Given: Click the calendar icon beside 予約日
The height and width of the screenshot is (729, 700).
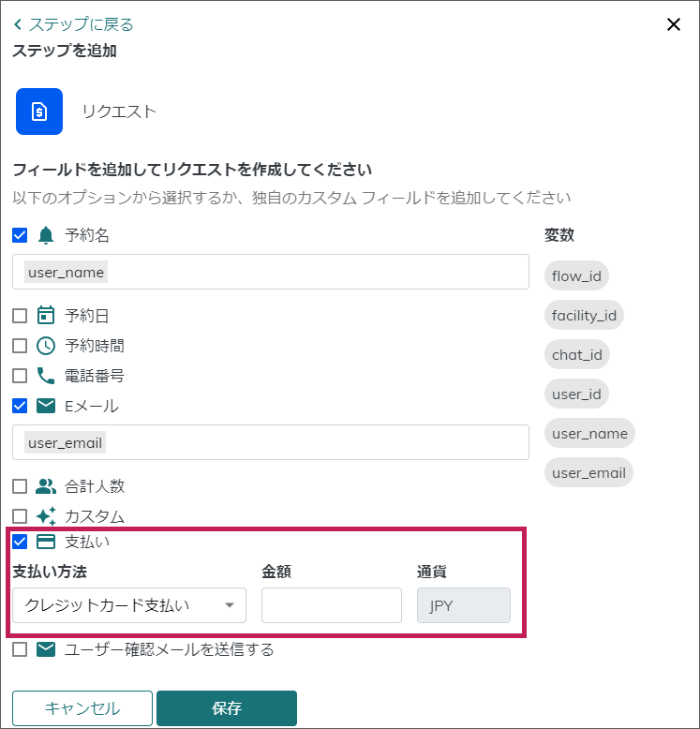Looking at the screenshot, I should coord(46,316).
